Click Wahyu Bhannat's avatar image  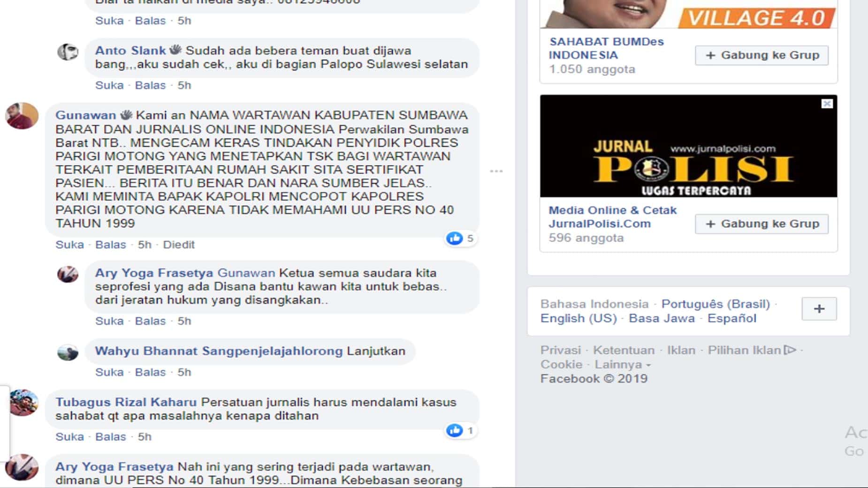point(68,352)
